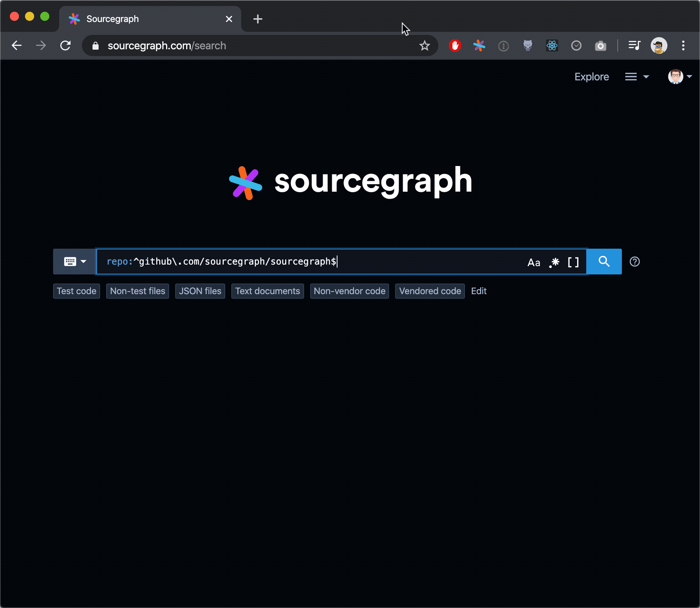This screenshot has width=700, height=608.
Task: Open the Explore page link
Action: 592,77
